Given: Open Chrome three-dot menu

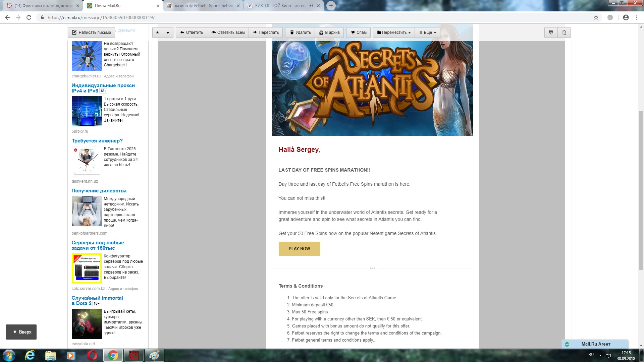Looking at the screenshot, I should tap(637, 17).
